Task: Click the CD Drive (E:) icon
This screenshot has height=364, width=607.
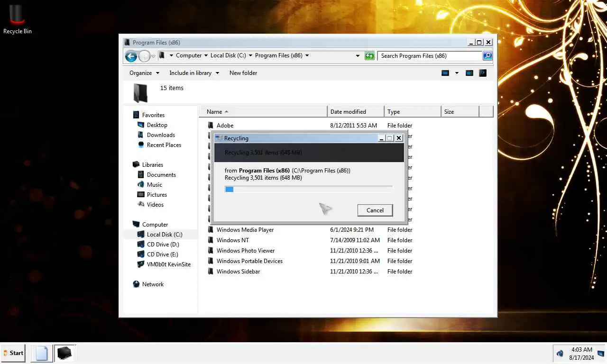Action: tap(141, 254)
